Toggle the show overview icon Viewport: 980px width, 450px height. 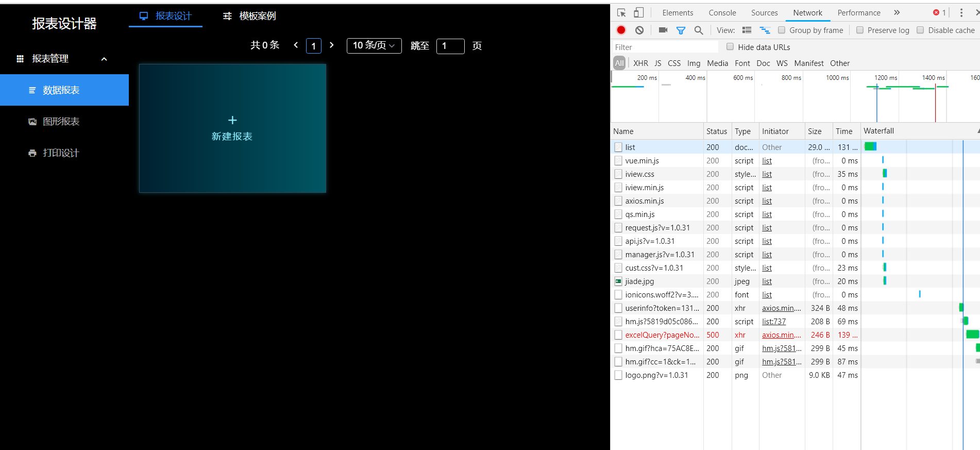[x=765, y=30]
